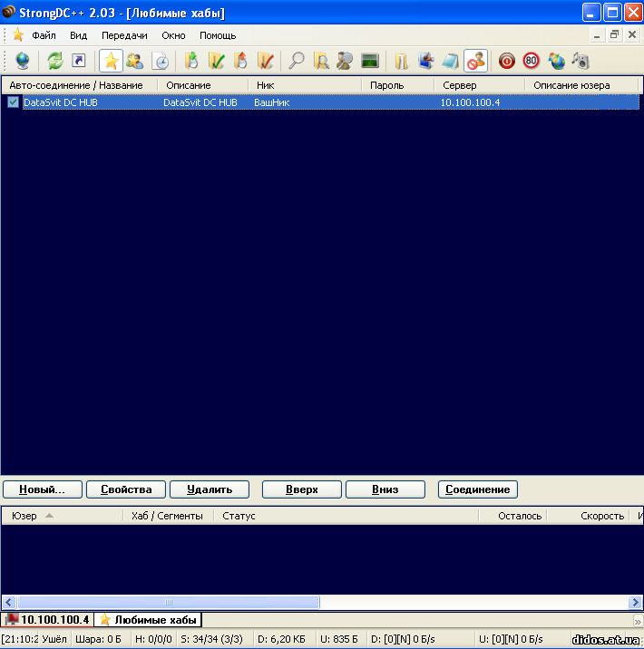Viewport: 644px width, 649px height.
Task: Click the Вниз button
Action: point(385,489)
